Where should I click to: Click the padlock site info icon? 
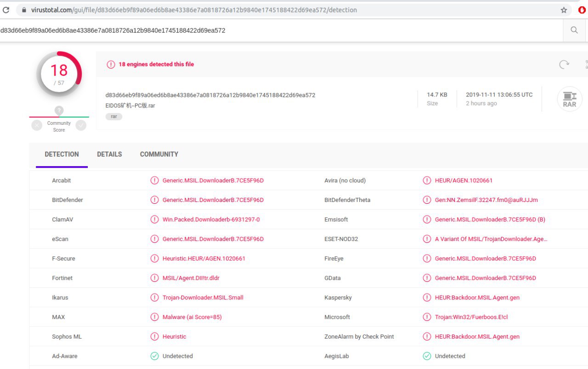[x=24, y=10]
